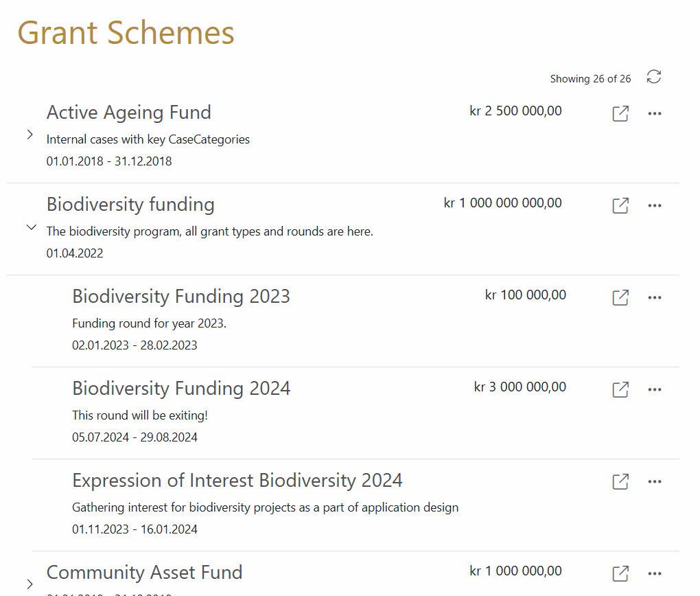Open Biodiversity funding external link icon
The height and width of the screenshot is (596, 700).
[620, 205]
